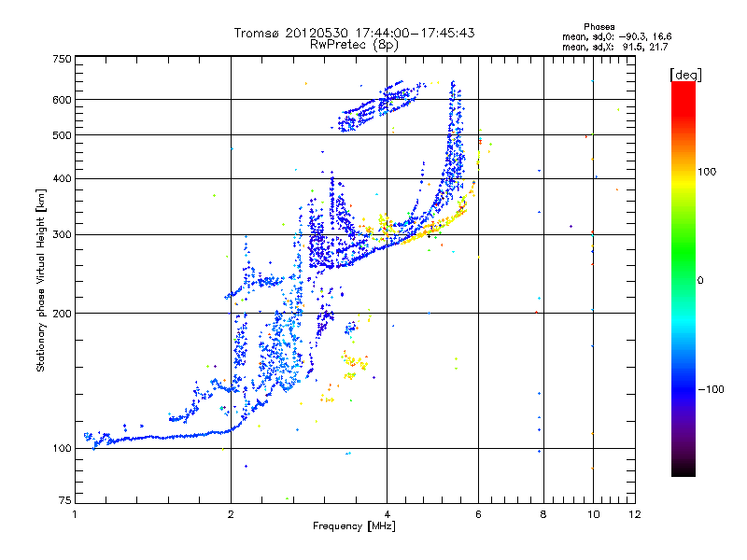
Task: Click the y-axis tick label '300'
Action: point(62,235)
